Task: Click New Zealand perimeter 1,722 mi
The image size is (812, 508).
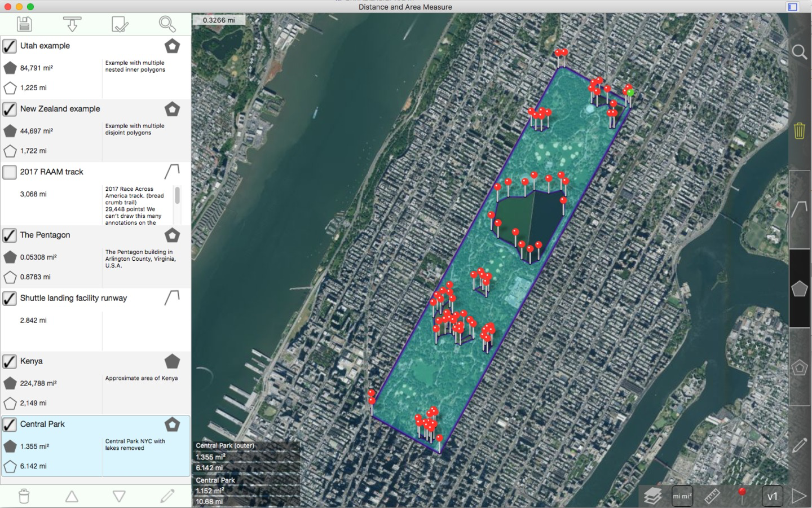Action: click(33, 151)
